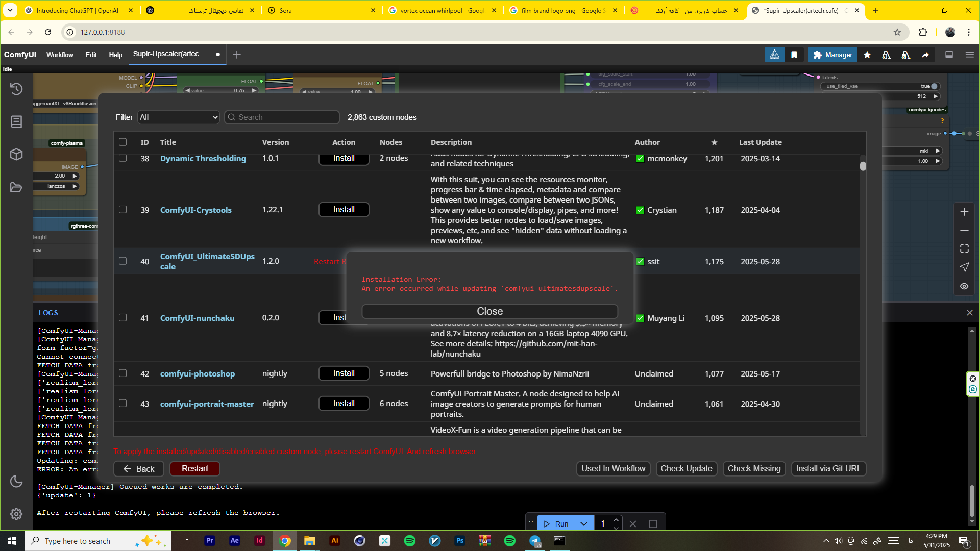Open the Workflow menu
This screenshot has height=551, width=980.
(x=60, y=55)
